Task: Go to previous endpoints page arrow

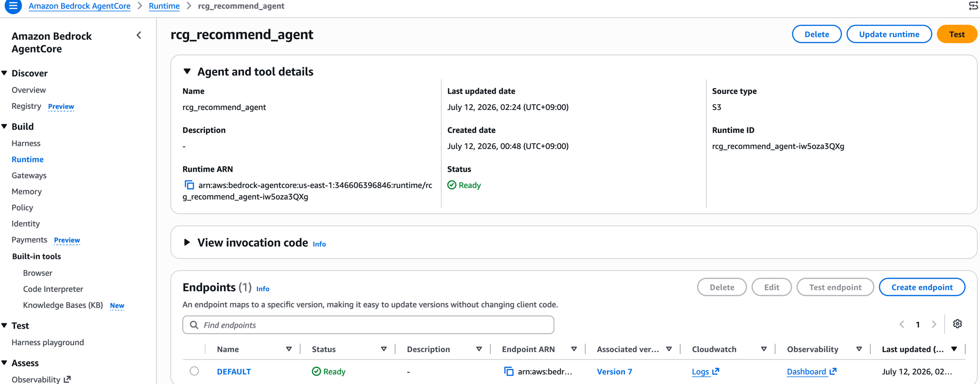Action: [902, 324]
